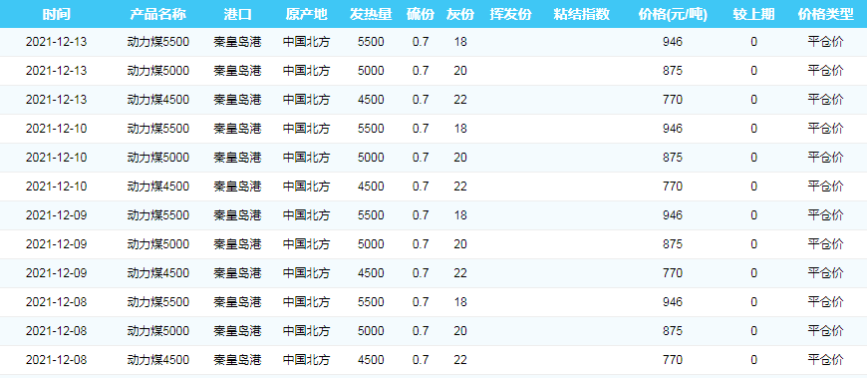Click price 770 in 2021-12-13 动力煤4500 row

point(673,100)
